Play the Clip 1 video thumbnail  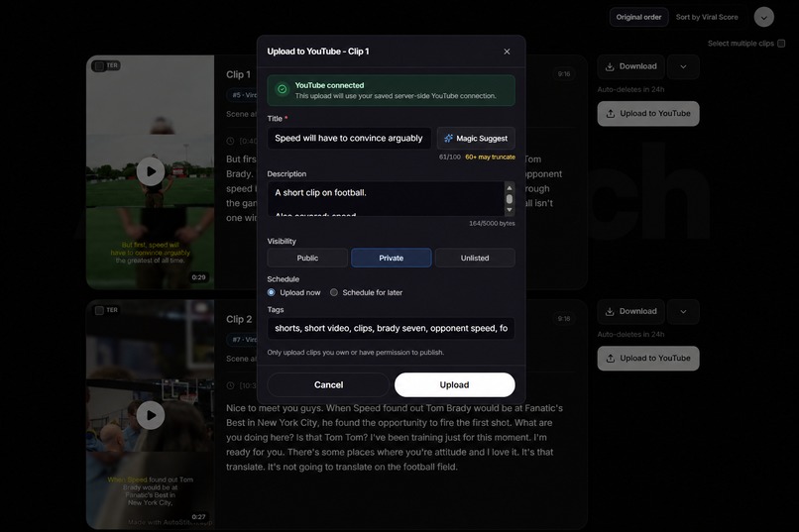(151, 171)
